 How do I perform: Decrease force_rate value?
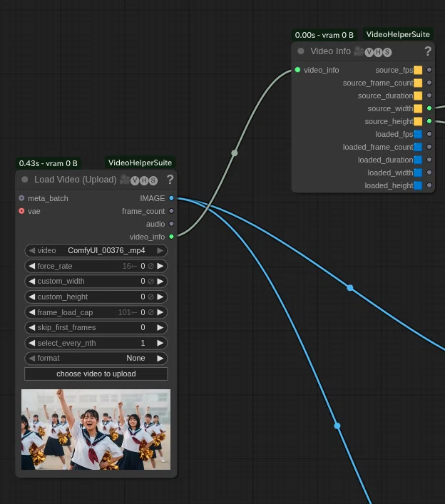(32, 266)
